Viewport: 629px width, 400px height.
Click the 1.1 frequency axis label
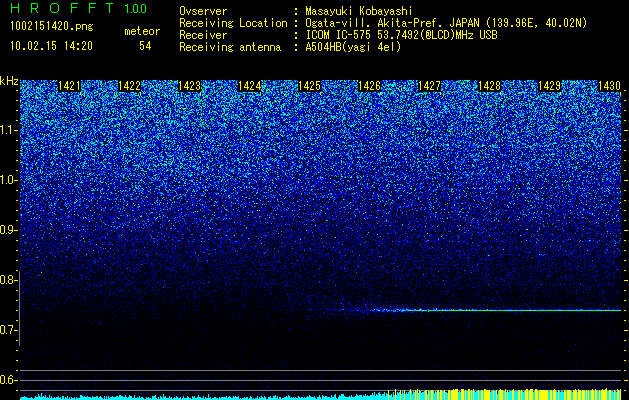click(x=8, y=130)
